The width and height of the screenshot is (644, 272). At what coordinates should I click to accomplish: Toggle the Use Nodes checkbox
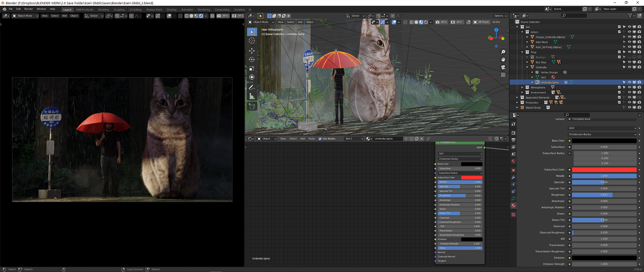pyautogui.click(x=320, y=139)
